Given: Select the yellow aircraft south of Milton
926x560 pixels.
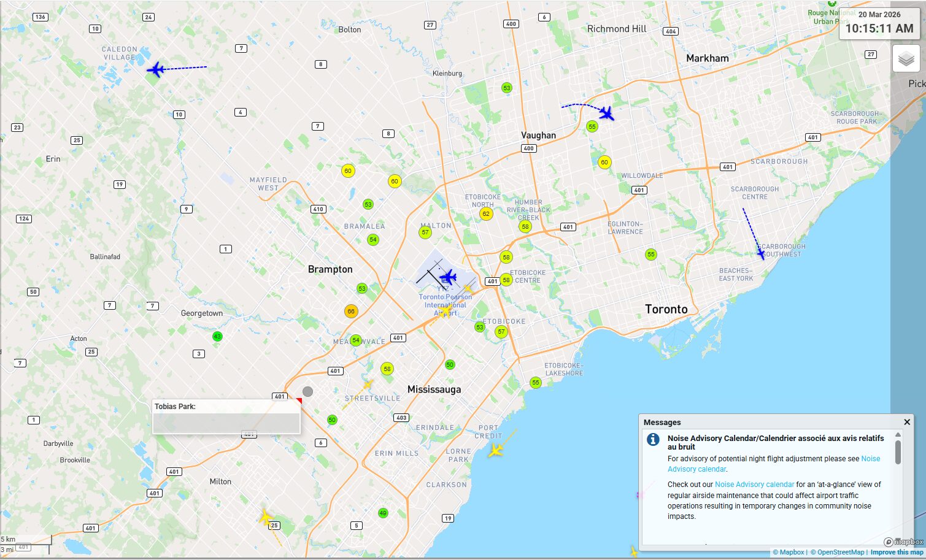Looking at the screenshot, I should [265, 518].
